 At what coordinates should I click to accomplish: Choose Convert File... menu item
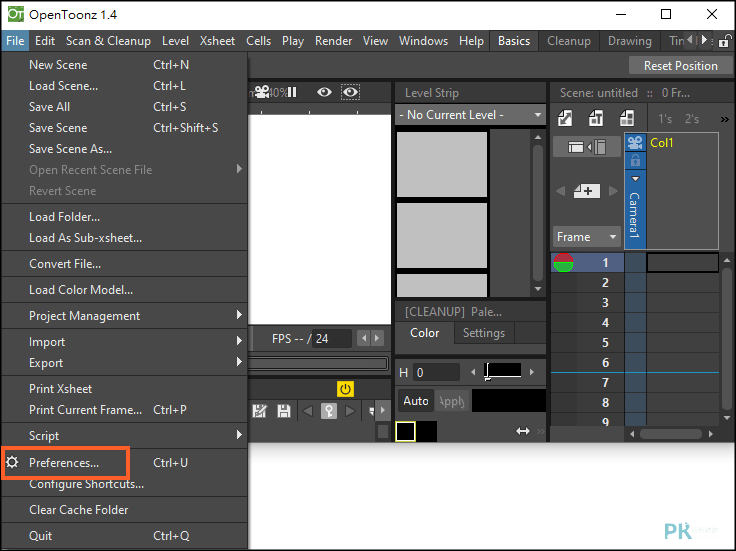click(124, 264)
